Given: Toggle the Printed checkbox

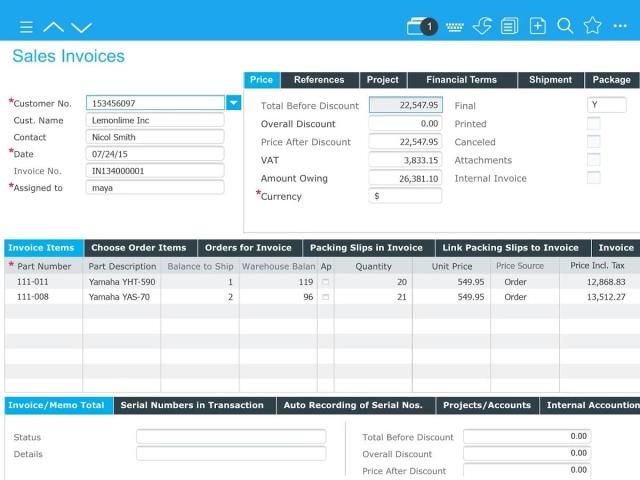Looking at the screenshot, I should (593, 124).
